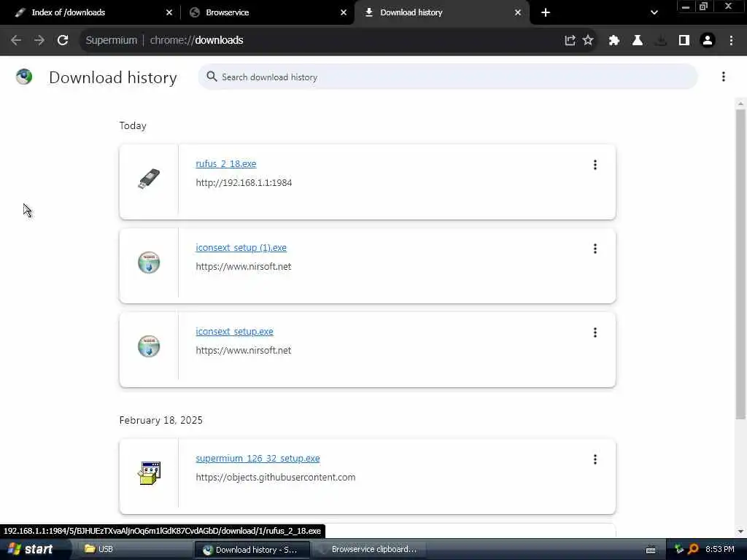This screenshot has height=560, width=747.
Task: Open the profile avatar menu
Action: pos(708,41)
